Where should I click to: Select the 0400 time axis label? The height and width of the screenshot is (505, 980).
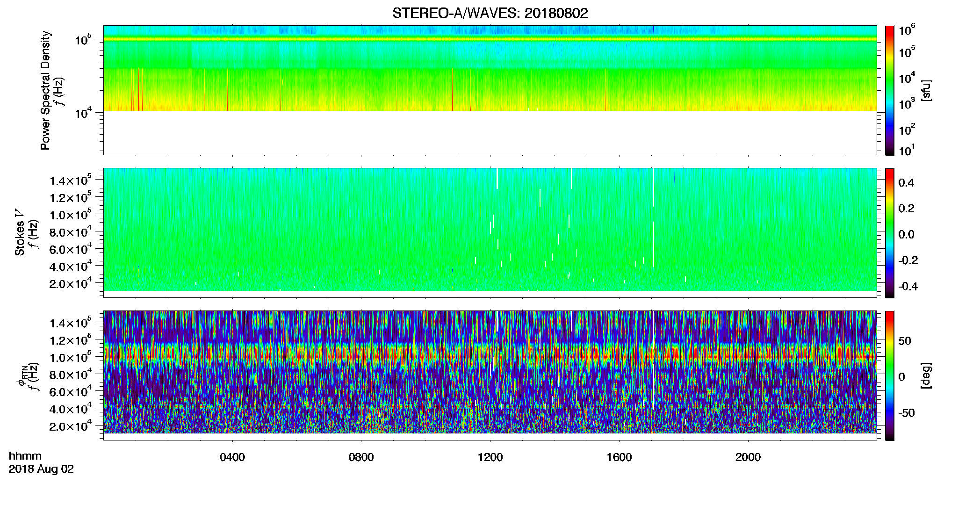pos(232,457)
